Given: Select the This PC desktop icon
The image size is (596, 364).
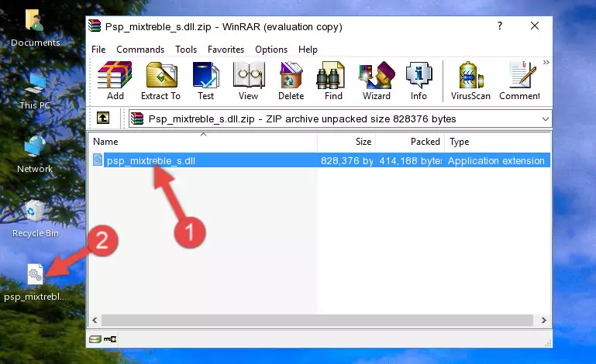Looking at the screenshot, I should point(35,91).
